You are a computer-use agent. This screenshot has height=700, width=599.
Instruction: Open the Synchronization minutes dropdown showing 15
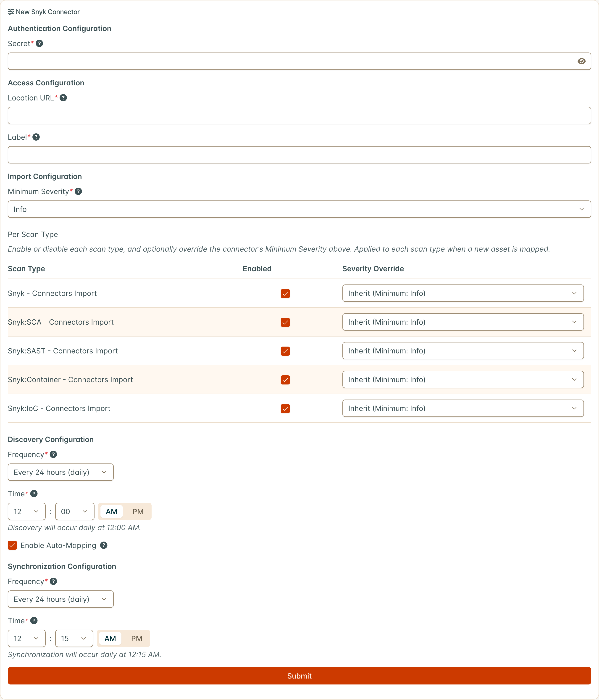point(74,639)
